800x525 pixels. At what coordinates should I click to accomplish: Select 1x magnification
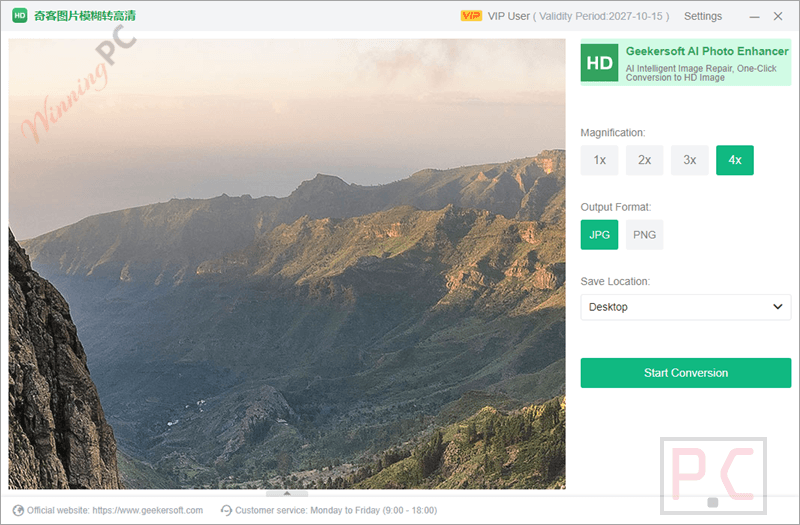[599, 160]
